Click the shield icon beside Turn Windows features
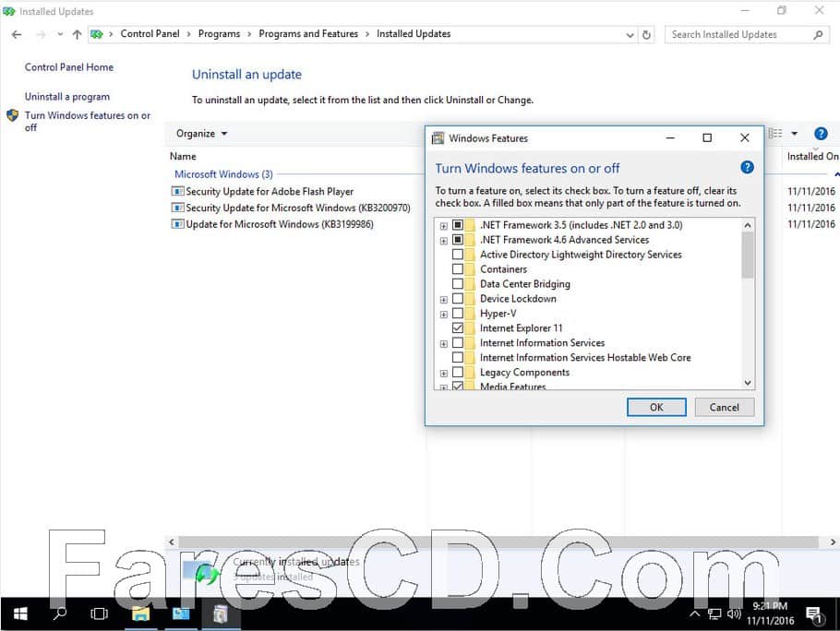The height and width of the screenshot is (631, 840). click(12, 115)
